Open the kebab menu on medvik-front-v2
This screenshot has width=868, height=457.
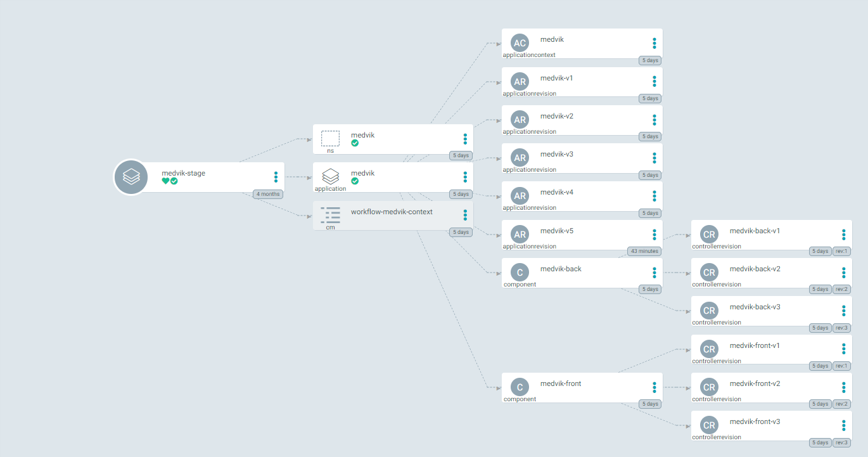(x=843, y=387)
